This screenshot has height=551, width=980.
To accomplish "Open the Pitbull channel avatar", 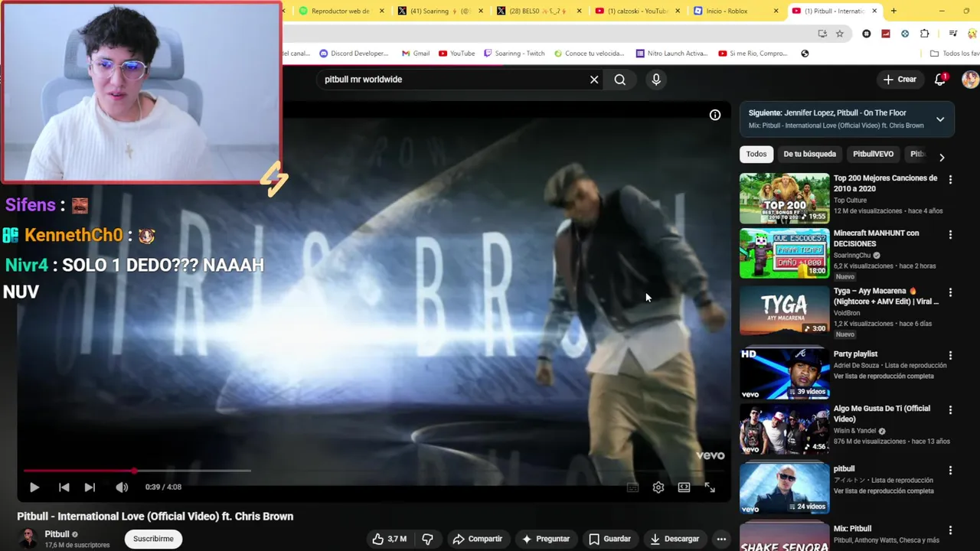I will pyautogui.click(x=28, y=539).
